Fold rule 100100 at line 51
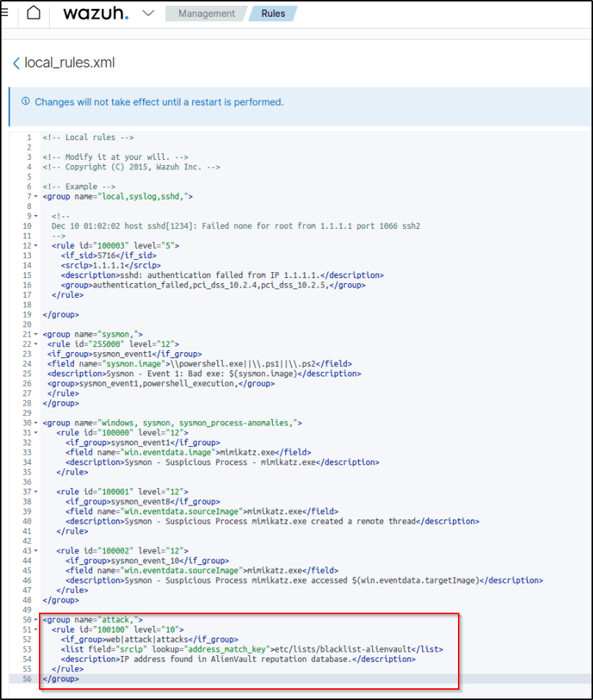Image resolution: width=593 pixels, height=700 pixels. pos(35,630)
